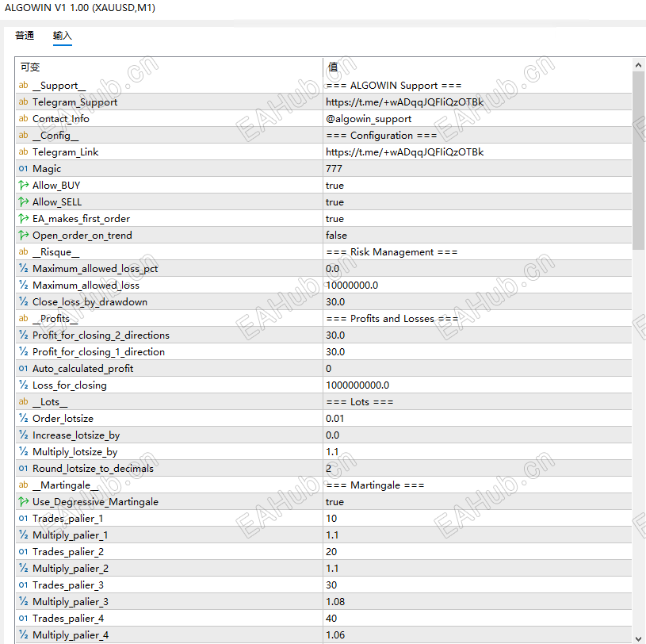646x644 pixels.
Task: Click the double icon beside Order_lotsize
Action: point(24,419)
